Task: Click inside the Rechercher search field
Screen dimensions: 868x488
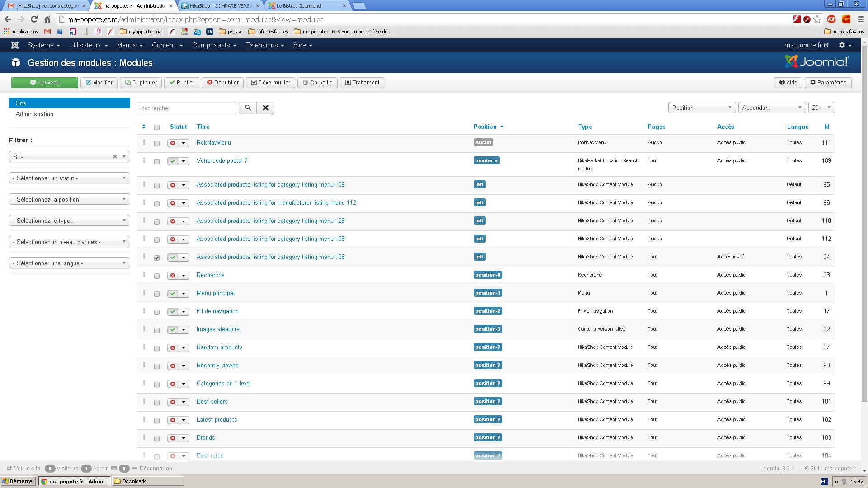Action: 186,108
